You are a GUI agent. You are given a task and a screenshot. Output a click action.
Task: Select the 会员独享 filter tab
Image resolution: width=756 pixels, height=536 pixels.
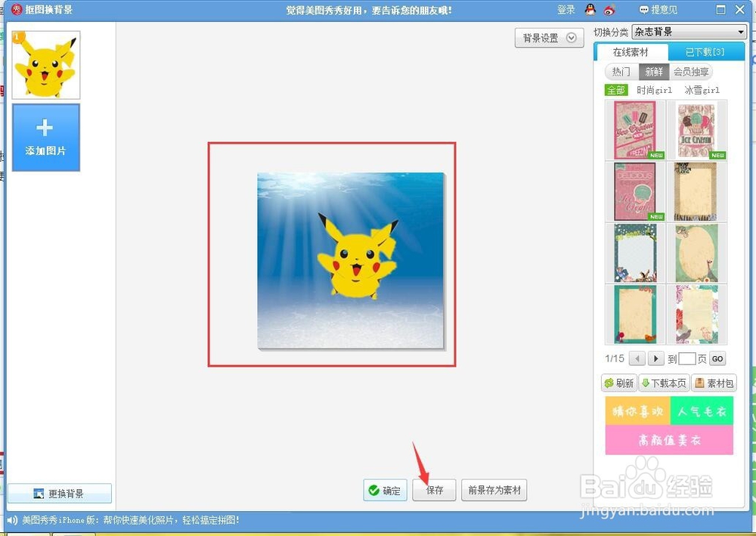point(691,72)
